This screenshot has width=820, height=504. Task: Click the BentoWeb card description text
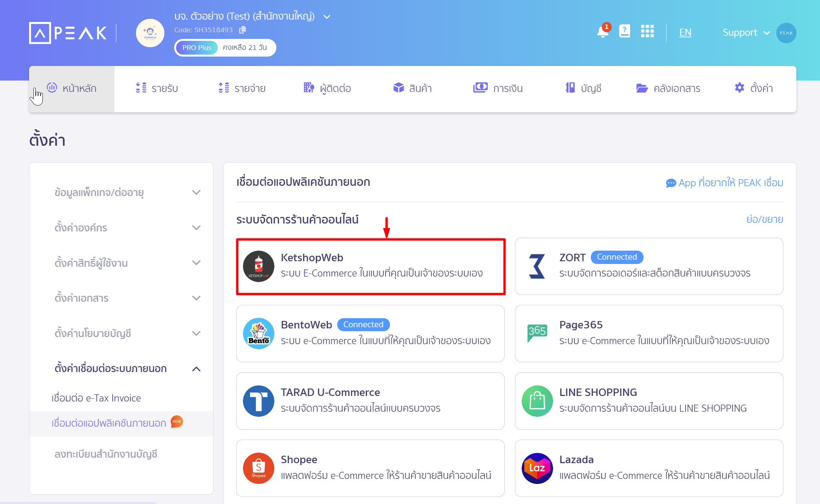point(386,341)
